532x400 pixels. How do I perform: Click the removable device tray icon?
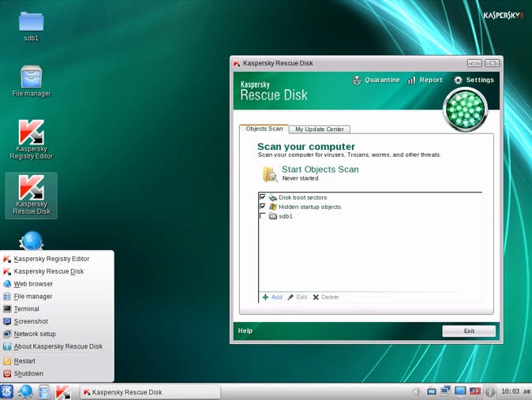coord(431,391)
